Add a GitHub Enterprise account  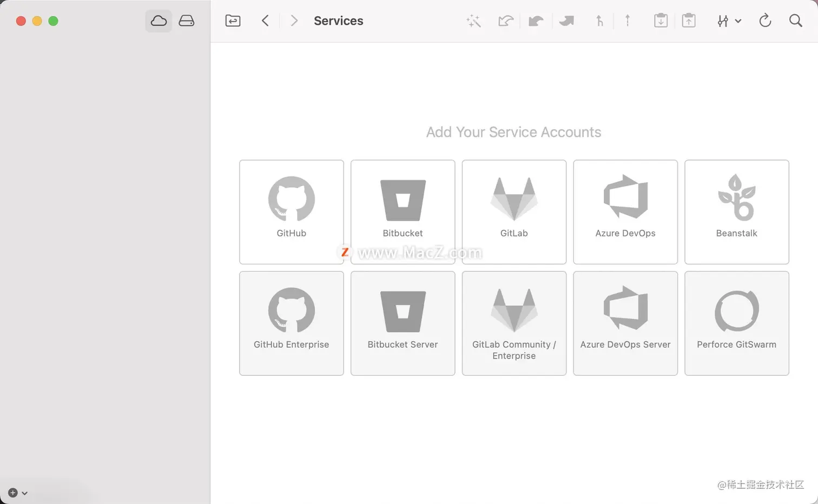pos(292,323)
